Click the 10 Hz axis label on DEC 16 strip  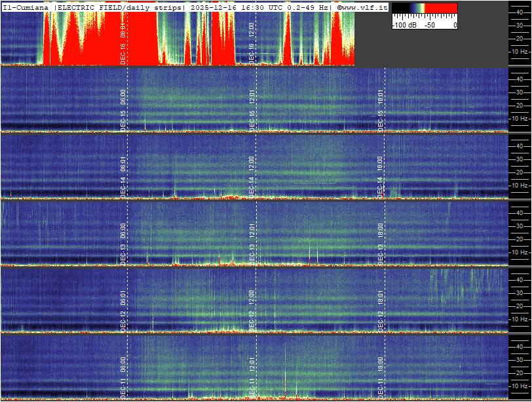pyautogui.click(x=520, y=51)
